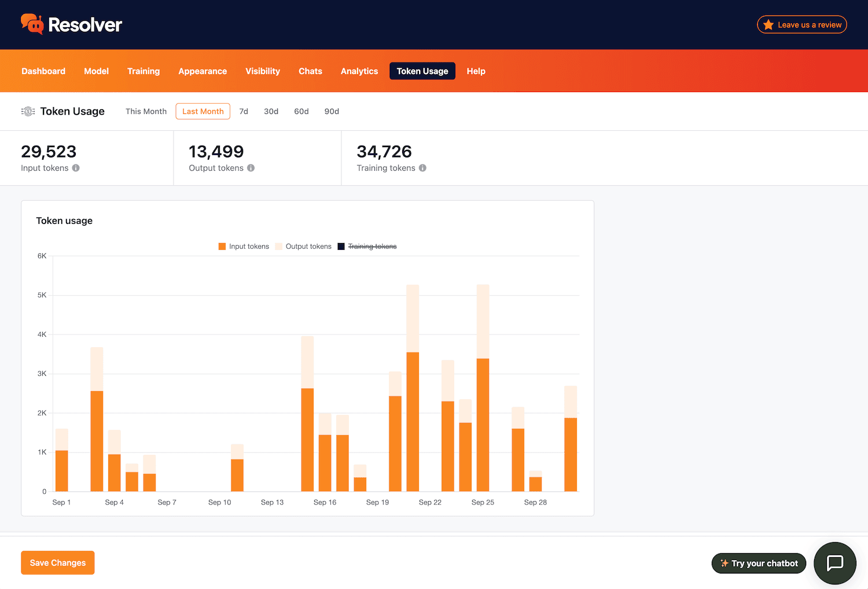This screenshot has height=589, width=868.
Task: Open the Chats tab
Action: (x=310, y=71)
